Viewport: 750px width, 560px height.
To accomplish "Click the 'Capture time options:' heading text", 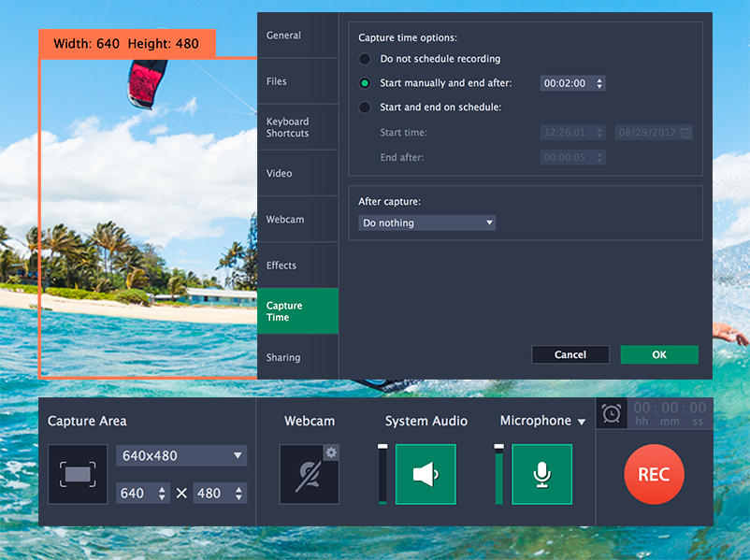I will (x=408, y=37).
